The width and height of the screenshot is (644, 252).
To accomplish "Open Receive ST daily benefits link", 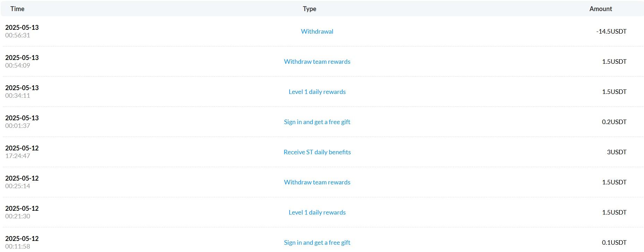I will click(317, 152).
